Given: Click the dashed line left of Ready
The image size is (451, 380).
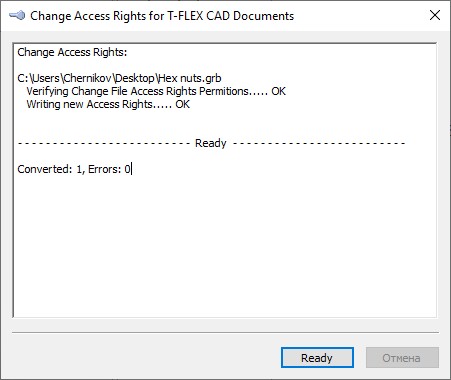Looking at the screenshot, I should click(x=104, y=143).
